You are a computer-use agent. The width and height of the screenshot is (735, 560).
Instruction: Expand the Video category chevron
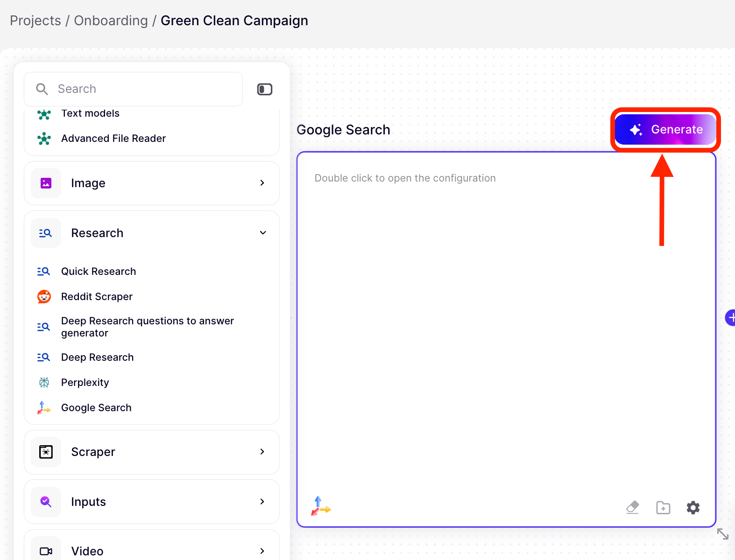[x=262, y=551]
